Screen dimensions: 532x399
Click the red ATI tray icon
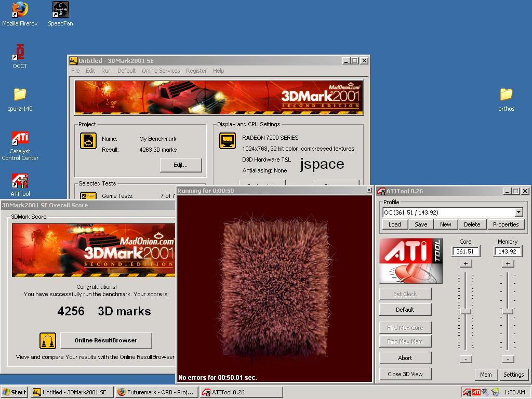tap(476, 392)
